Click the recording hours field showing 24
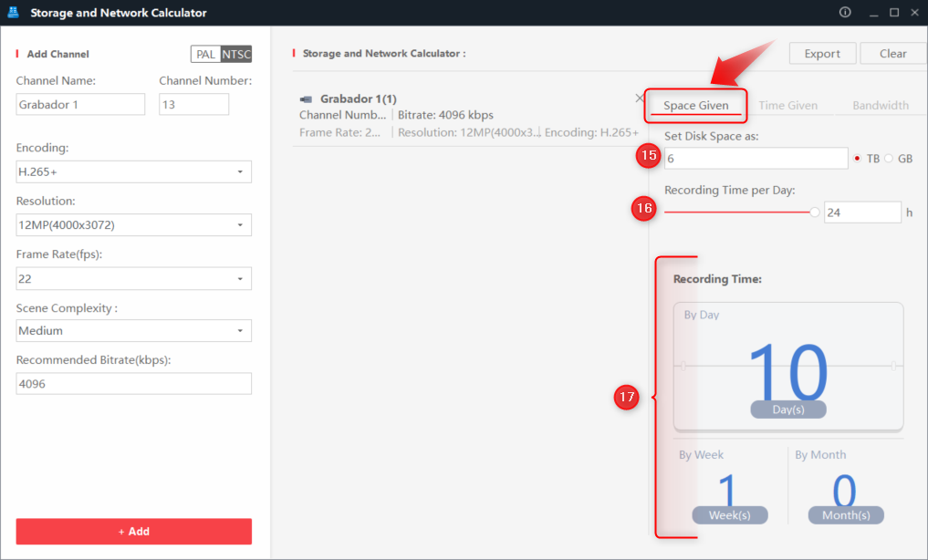The image size is (928, 560). coord(862,213)
